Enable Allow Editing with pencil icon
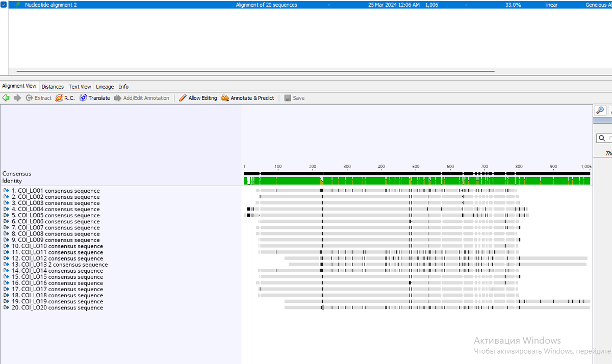This screenshot has width=612, height=364. point(198,98)
